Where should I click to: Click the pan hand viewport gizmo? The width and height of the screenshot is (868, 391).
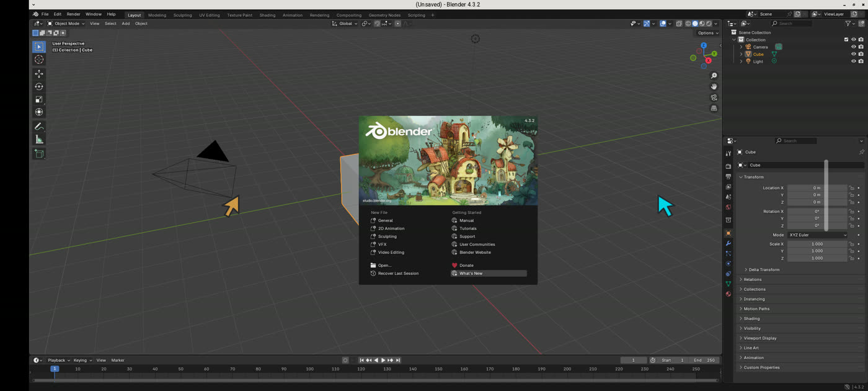pos(714,86)
